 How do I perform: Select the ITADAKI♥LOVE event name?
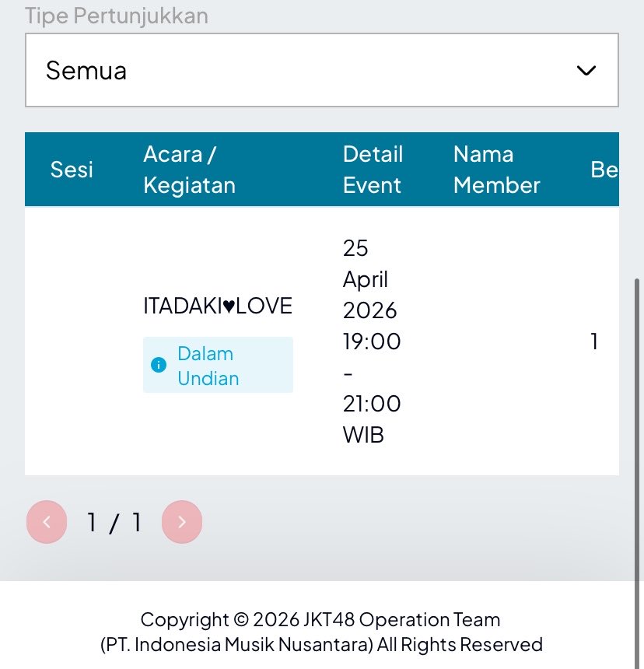pos(218,306)
